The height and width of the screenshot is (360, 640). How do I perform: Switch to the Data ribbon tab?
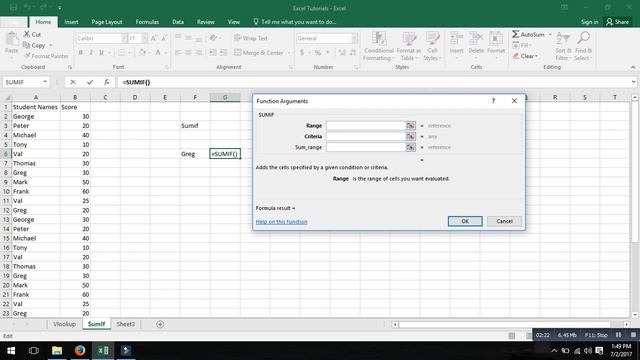pos(178,22)
